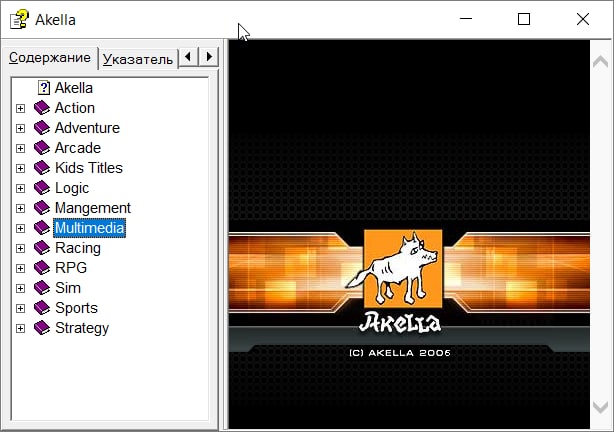This screenshot has height=432, width=614.
Task: Click the book icon beside Kids Titles
Action: point(42,168)
